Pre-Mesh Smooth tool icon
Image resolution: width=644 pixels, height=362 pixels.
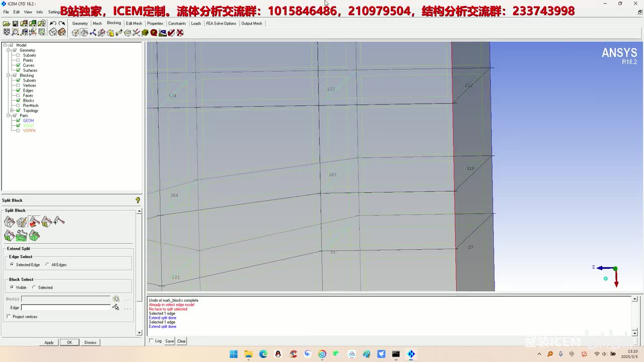click(163, 33)
